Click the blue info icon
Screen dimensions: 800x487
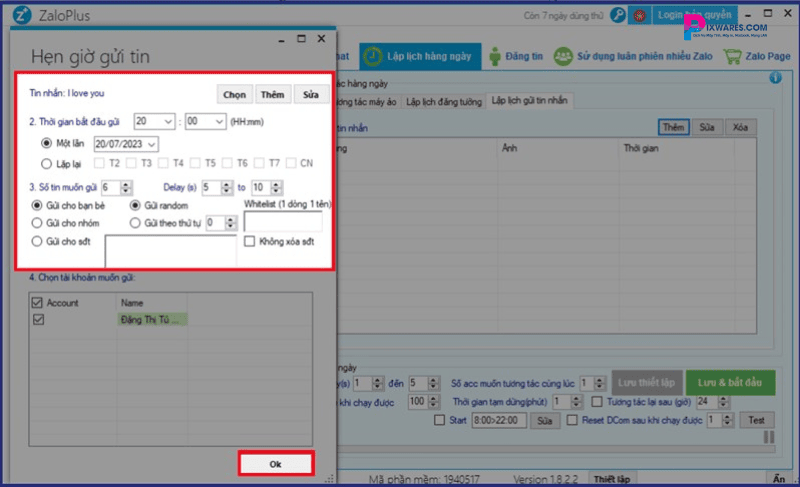774,78
